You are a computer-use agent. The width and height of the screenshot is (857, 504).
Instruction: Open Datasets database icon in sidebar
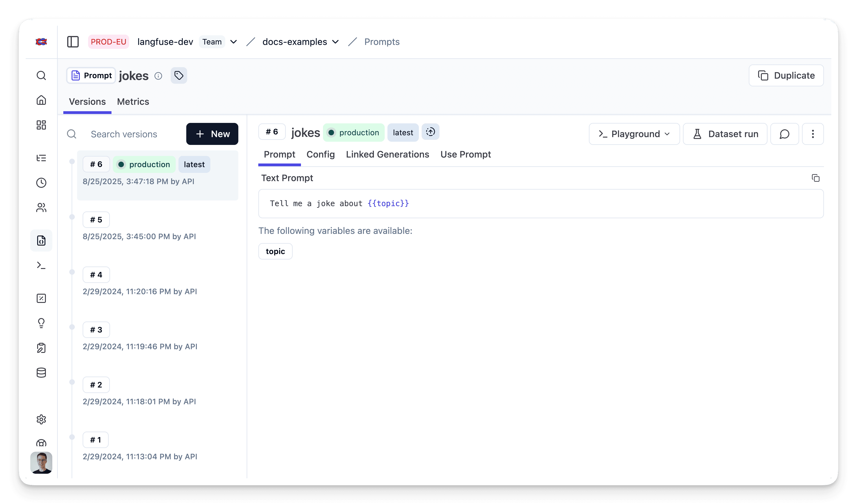point(41,373)
